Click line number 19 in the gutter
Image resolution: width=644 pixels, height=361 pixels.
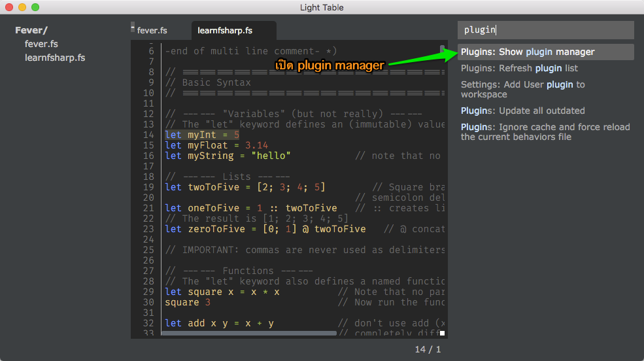[x=148, y=187]
